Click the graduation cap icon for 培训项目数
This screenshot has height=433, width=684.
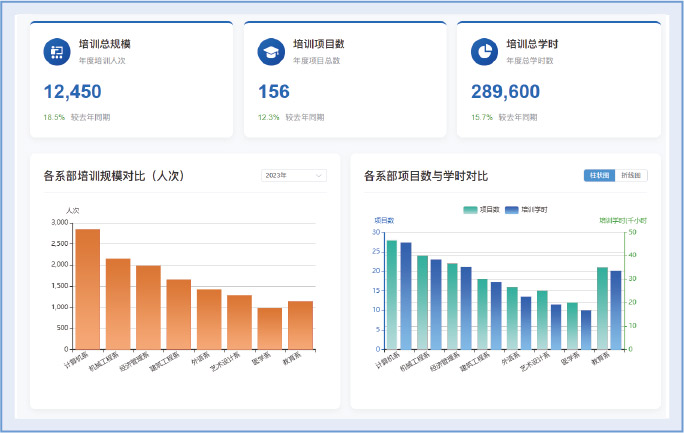pyautogui.click(x=271, y=51)
